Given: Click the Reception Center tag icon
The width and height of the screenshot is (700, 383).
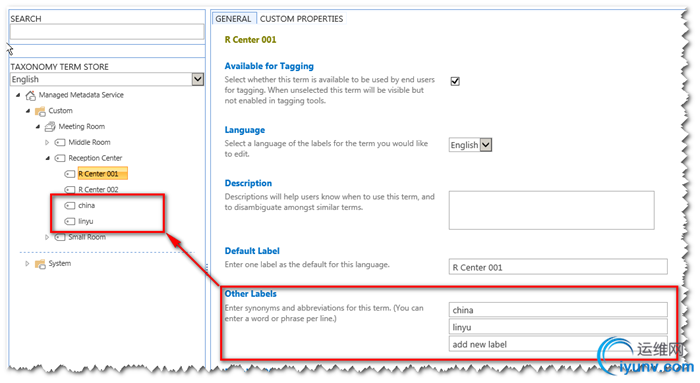Looking at the screenshot, I should pos(60,158).
